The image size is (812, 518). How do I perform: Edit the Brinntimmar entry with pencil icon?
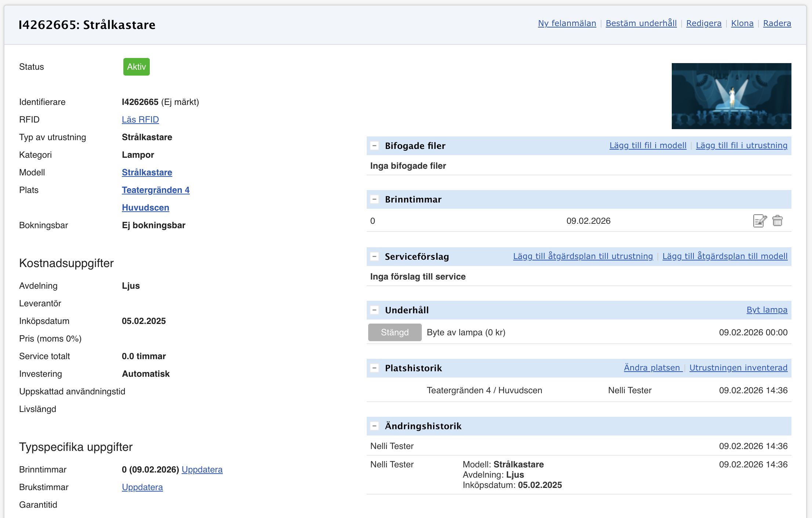pyautogui.click(x=759, y=221)
